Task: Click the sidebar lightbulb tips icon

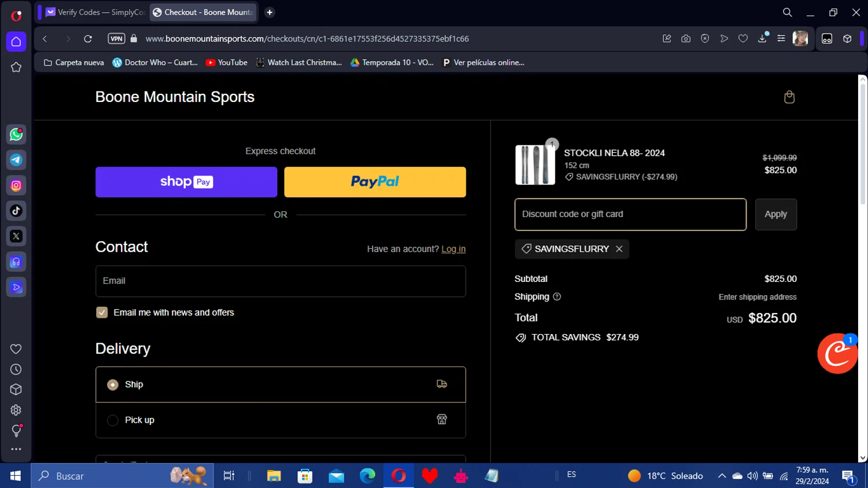Action: click(16, 431)
